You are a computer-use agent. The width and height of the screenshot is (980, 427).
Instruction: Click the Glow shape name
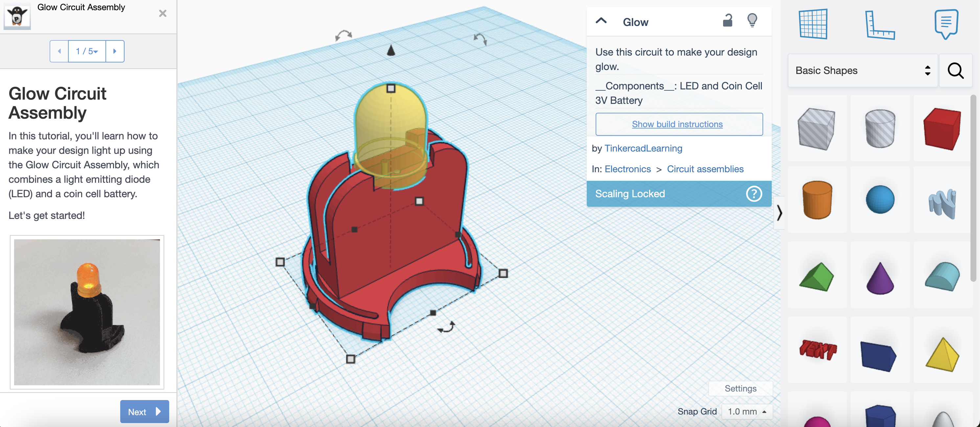coord(635,22)
